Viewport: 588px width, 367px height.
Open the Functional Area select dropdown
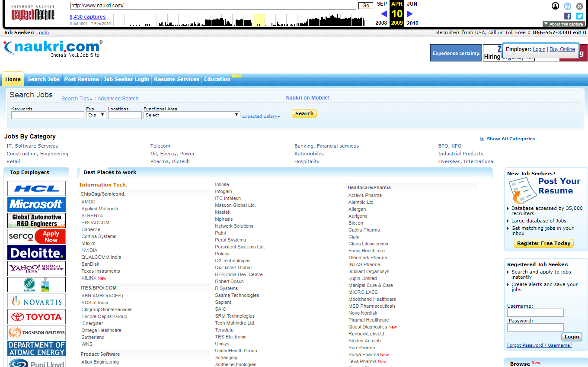tap(192, 115)
